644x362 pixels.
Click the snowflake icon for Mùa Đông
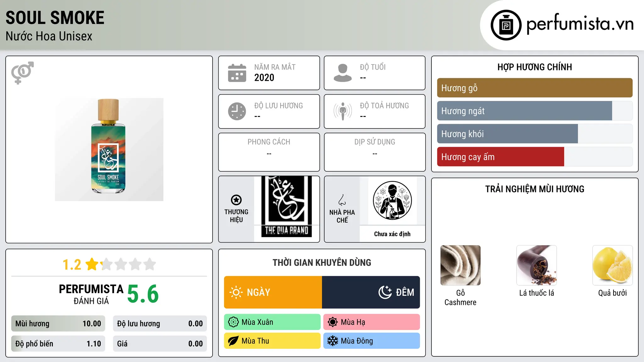(333, 341)
